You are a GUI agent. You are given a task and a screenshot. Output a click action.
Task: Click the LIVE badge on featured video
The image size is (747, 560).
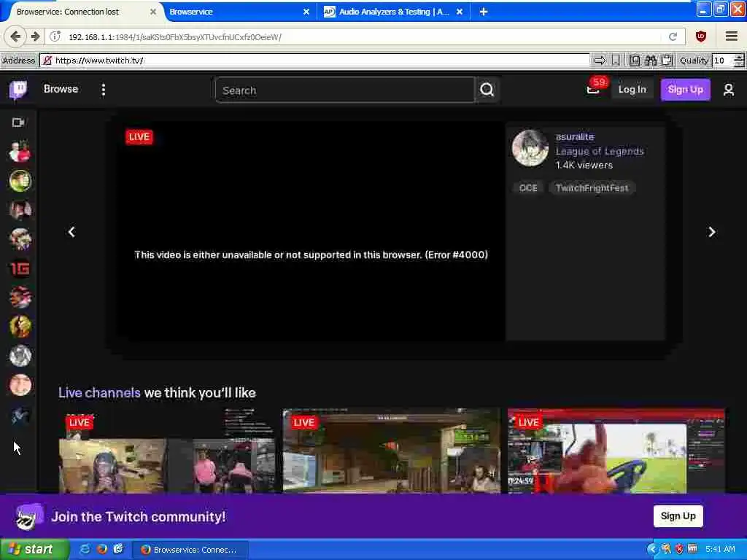139,136
